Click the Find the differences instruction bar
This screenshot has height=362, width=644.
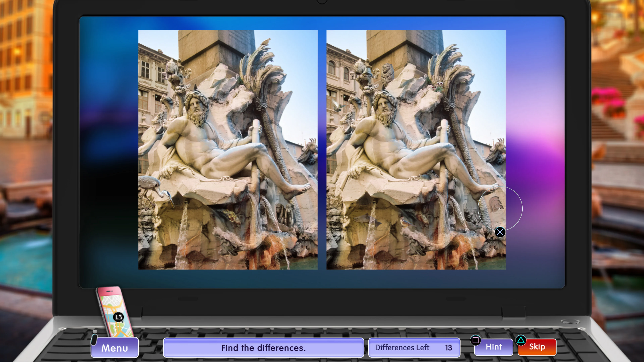[x=263, y=348]
